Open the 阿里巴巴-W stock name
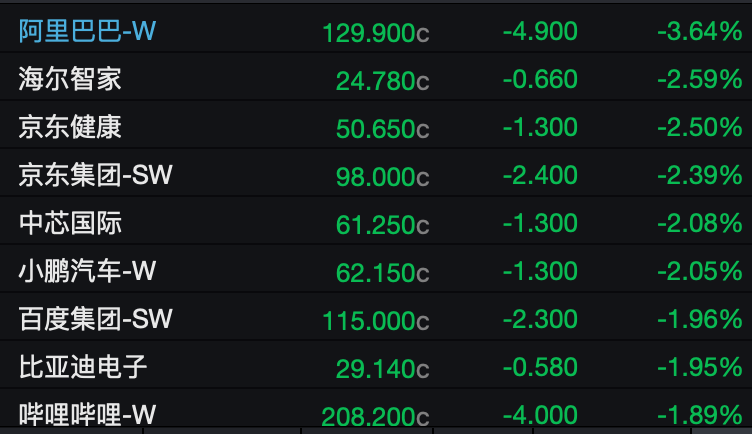Screen dimensions: 752x434 pyautogui.click(x=87, y=31)
